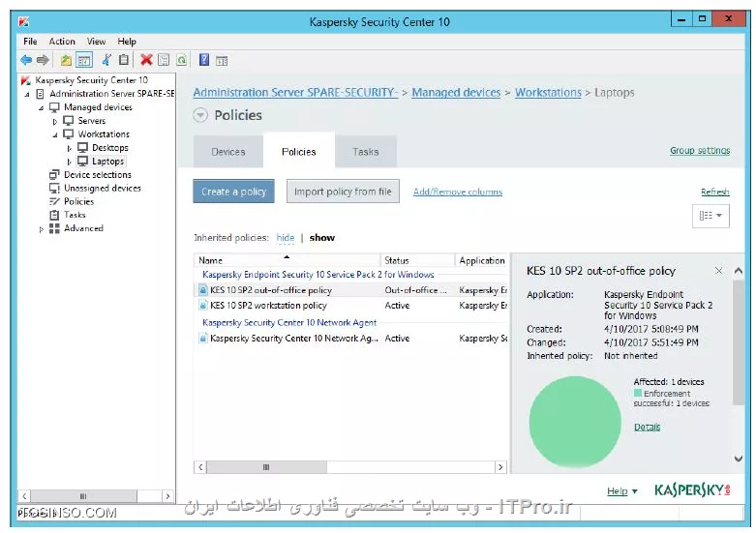The height and width of the screenshot is (533, 756).
Task: Expand the Advanced tree node
Action: (42, 229)
